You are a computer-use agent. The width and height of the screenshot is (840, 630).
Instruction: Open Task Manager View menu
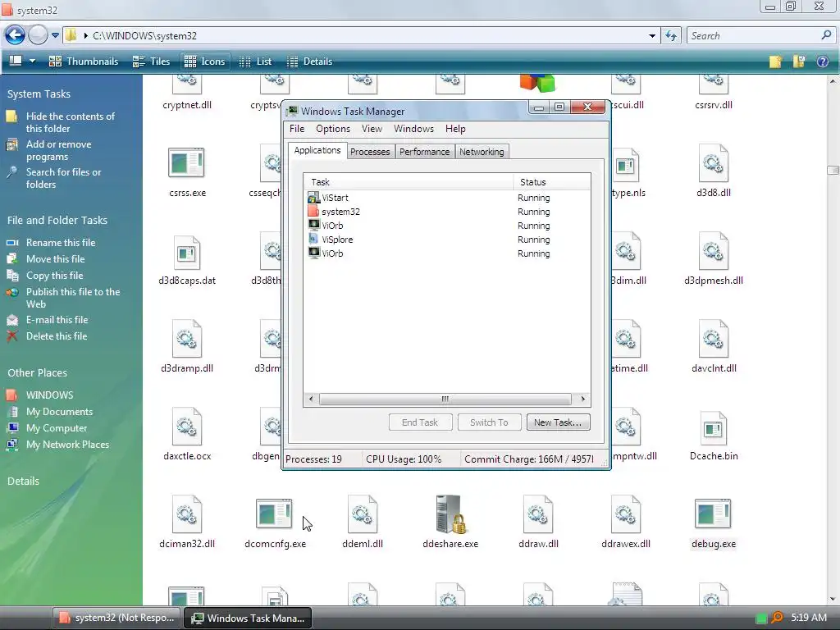click(372, 129)
